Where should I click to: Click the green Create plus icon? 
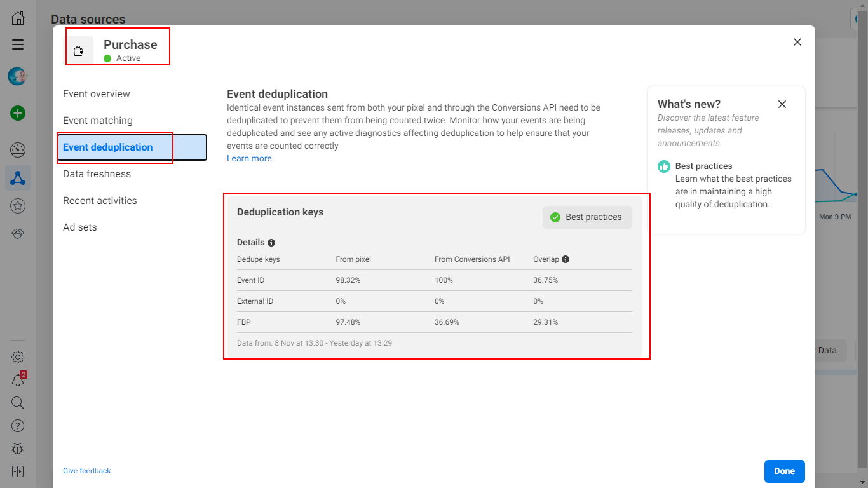17,113
